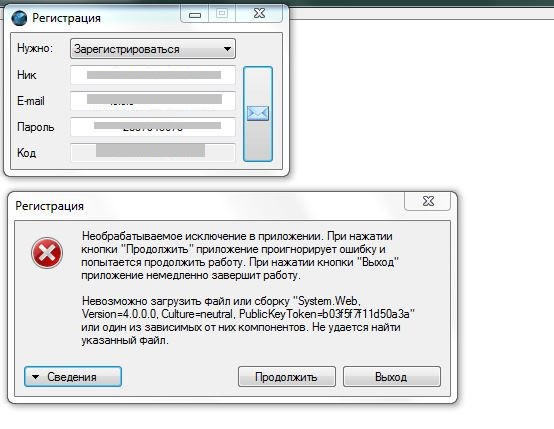The width and height of the screenshot is (554, 429).
Task: Click the System.Web load failure message text
Action: pos(248,321)
